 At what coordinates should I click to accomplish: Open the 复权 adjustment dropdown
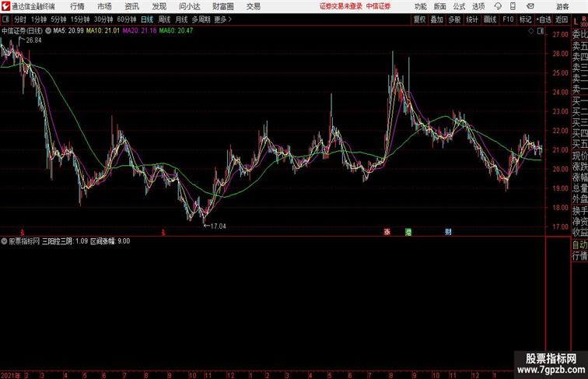click(419, 19)
